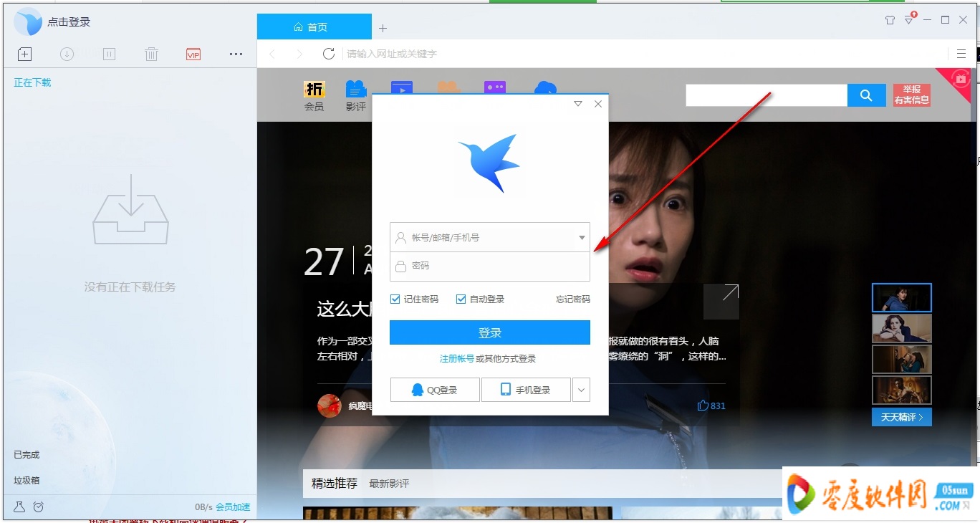Open the 影评 film review icon
Image resolution: width=980 pixels, height=523 pixels.
[x=355, y=96]
